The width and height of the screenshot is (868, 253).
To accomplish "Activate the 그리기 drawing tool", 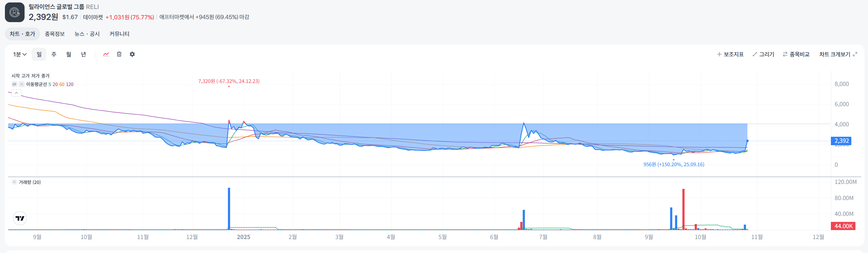I will point(763,54).
